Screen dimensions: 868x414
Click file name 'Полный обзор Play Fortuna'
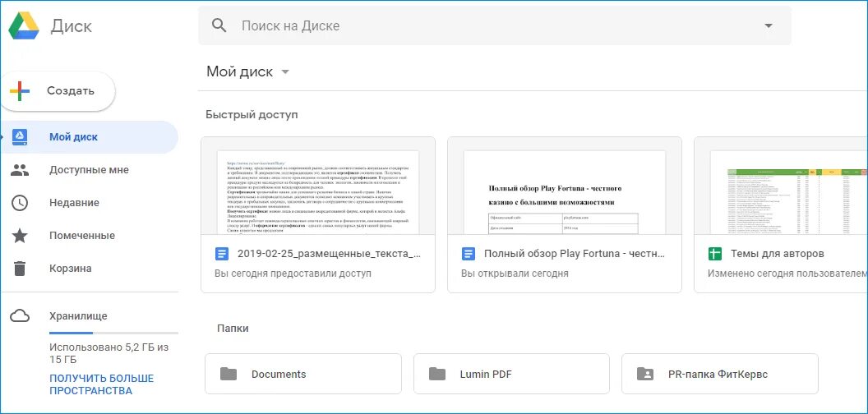pyautogui.click(x=574, y=254)
